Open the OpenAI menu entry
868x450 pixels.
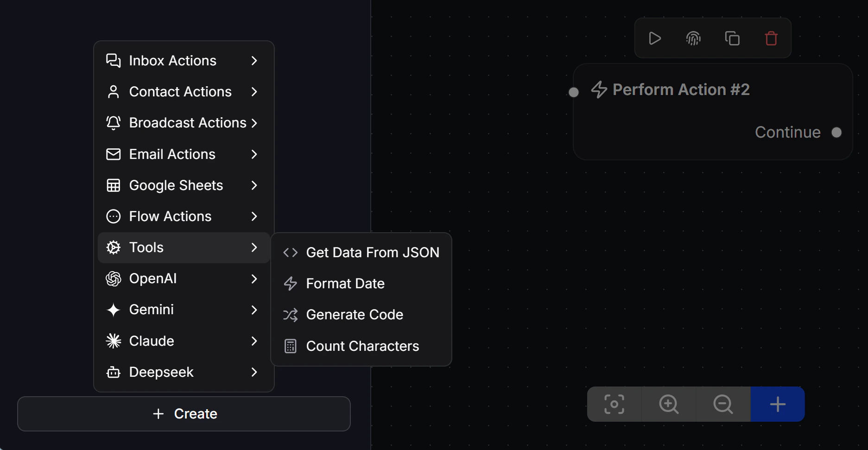[x=184, y=279]
